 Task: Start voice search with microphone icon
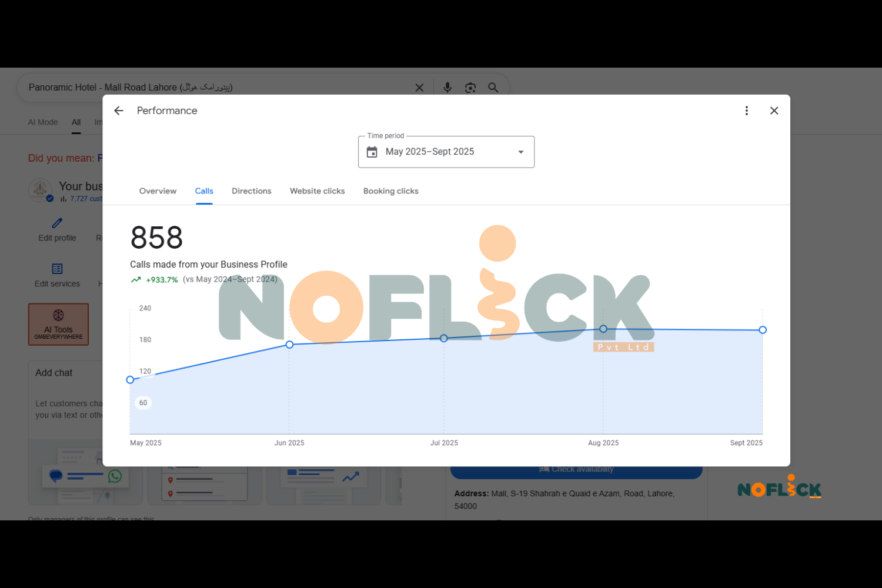(447, 88)
